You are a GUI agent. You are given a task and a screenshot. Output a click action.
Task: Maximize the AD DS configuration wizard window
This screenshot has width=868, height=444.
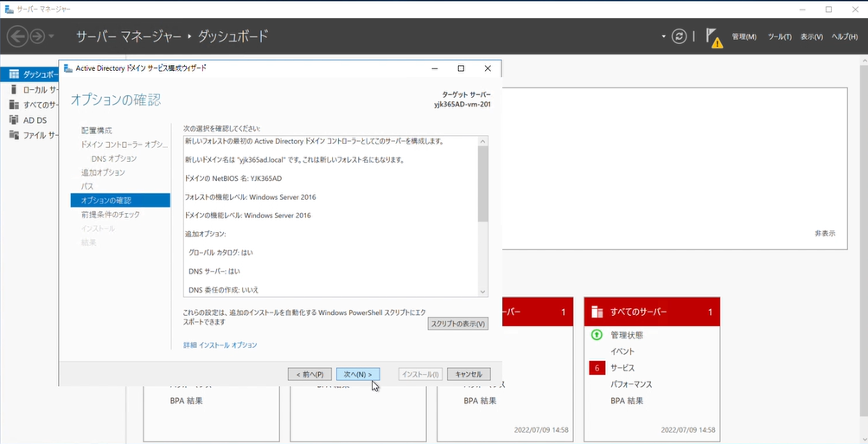[461, 68]
